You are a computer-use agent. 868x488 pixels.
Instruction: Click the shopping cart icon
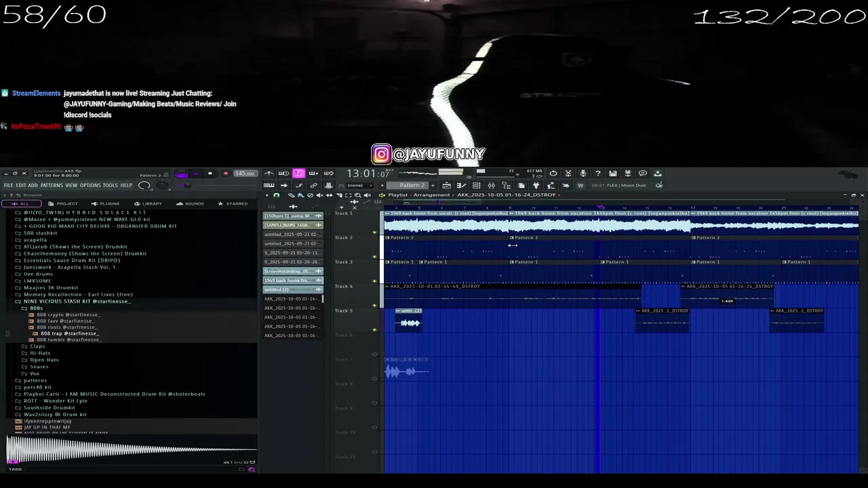pos(580,185)
